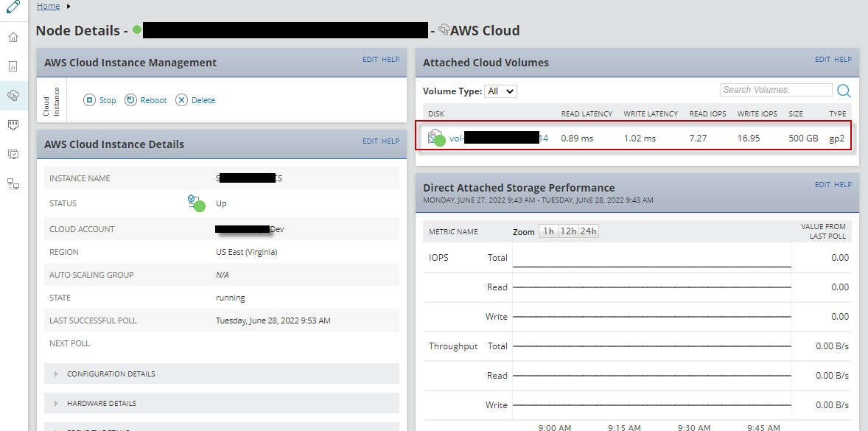The height and width of the screenshot is (431, 868).
Task: Click the pencil customize icon in sidebar
Action: [13, 8]
